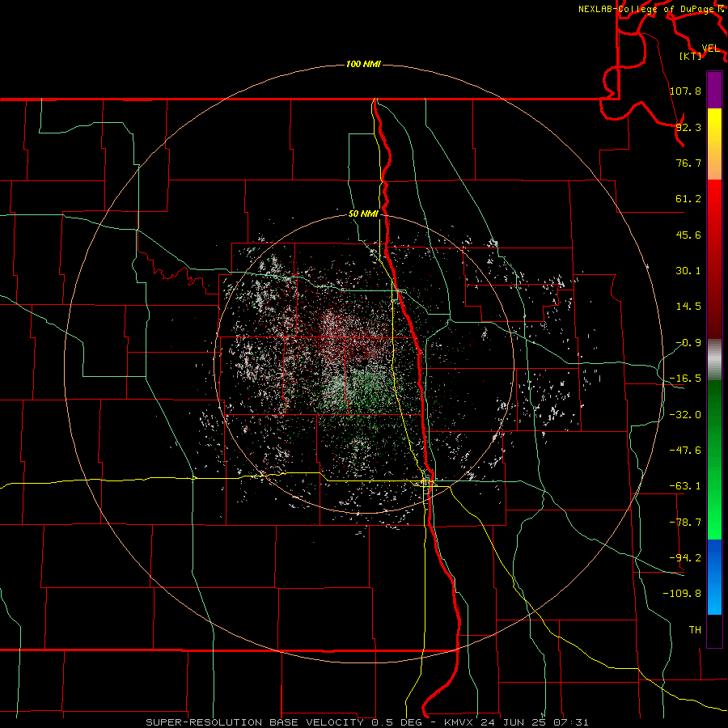Click the -63.1 velocity scale value
The image size is (728, 728).
[x=685, y=486]
